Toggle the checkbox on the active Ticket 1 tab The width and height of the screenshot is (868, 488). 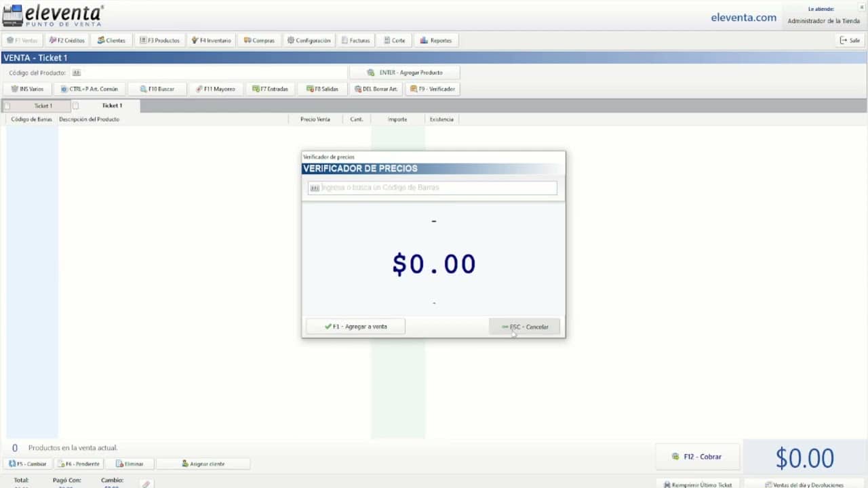point(76,106)
